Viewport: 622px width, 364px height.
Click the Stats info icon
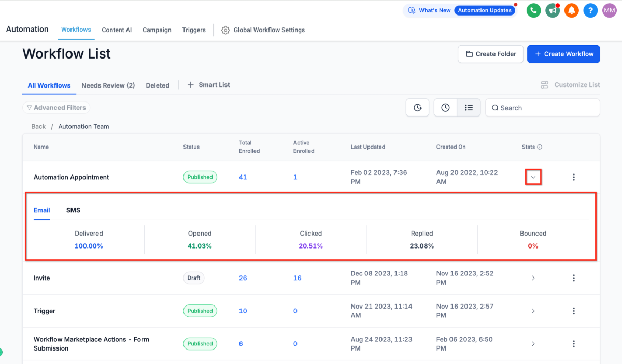(540, 147)
